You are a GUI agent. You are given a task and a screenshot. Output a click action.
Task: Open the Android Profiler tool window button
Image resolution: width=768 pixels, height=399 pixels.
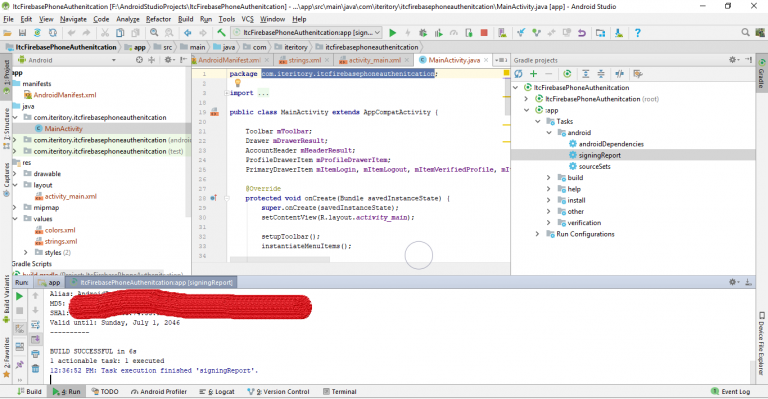(x=159, y=392)
